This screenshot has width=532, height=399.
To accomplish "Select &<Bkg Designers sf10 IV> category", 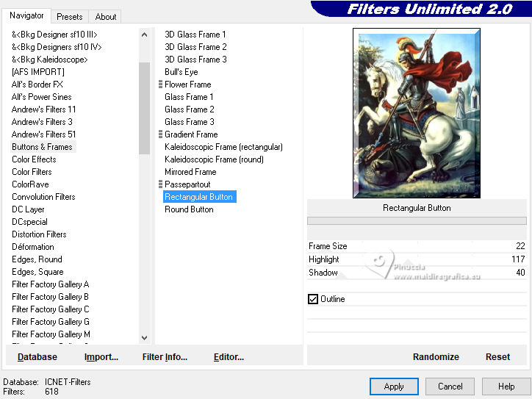I will point(57,47).
